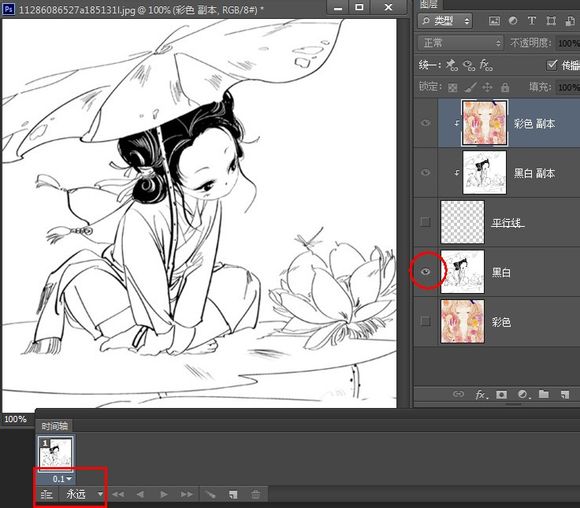
Task: Toggle the 传播 propagate frame checkbox
Action: click(552, 65)
